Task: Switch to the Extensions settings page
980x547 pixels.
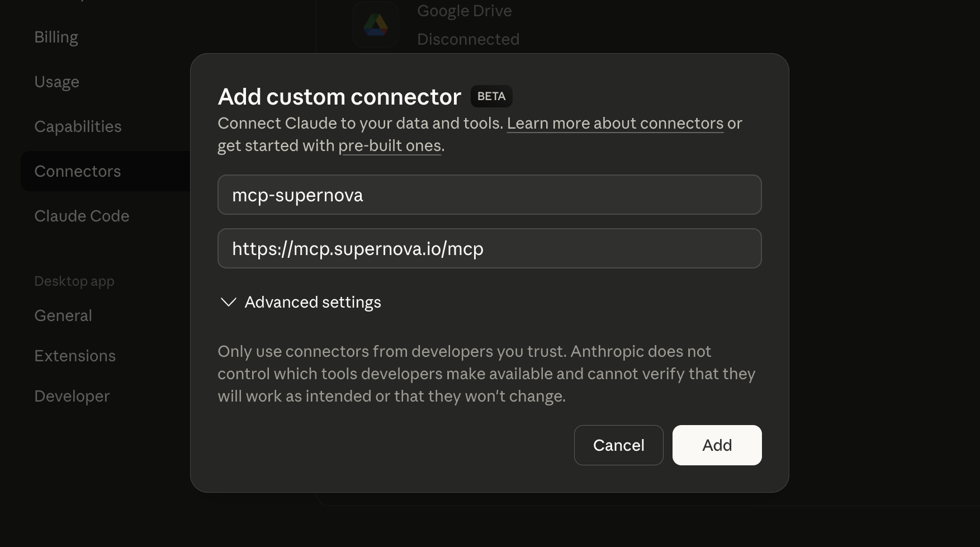Action: [x=75, y=356]
